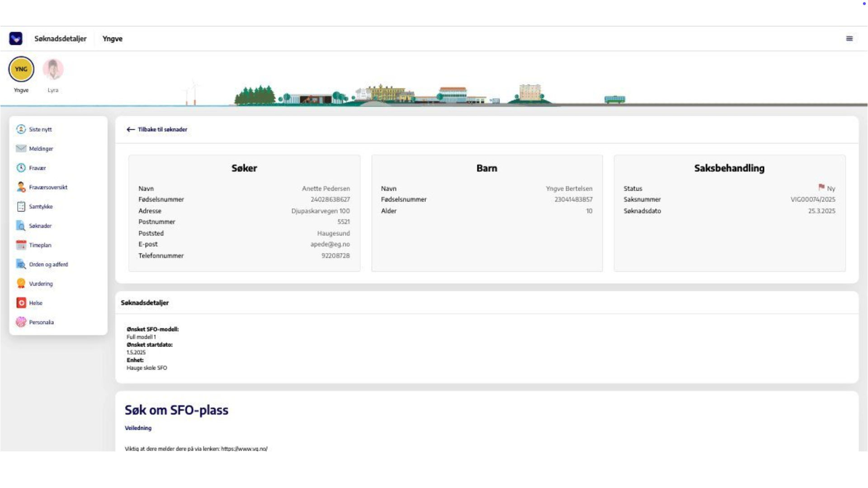Click the app logo in header

(16, 38)
